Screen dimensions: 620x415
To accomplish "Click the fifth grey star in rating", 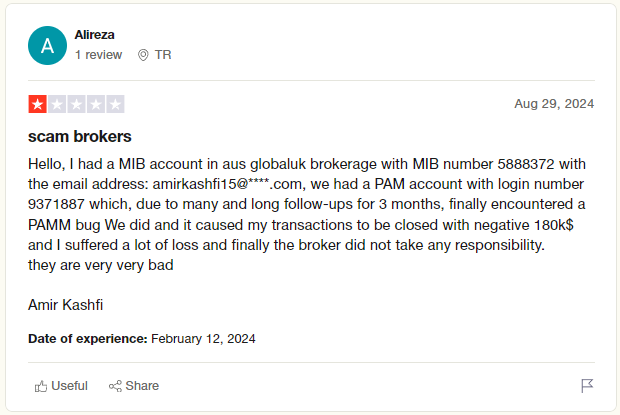I will (115, 104).
